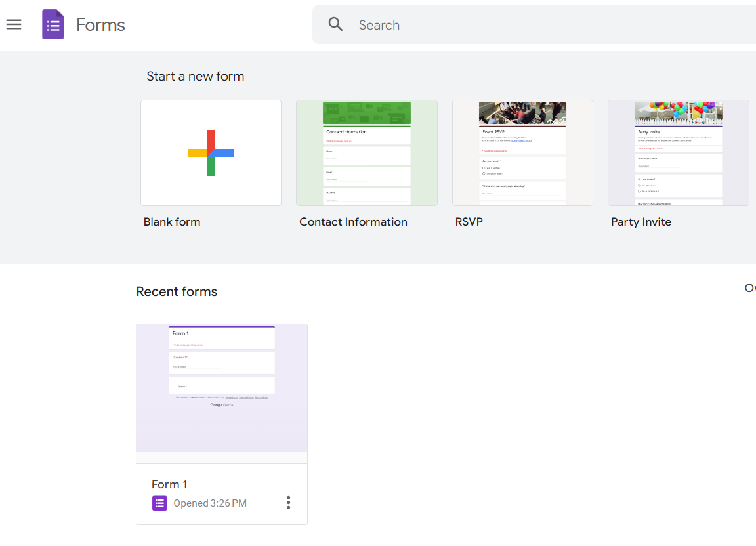The height and width of the screenshot is (546, 756).
Task: Click the "Party Invite" template label
Action: pyautogui.click(x=640, y=222)
